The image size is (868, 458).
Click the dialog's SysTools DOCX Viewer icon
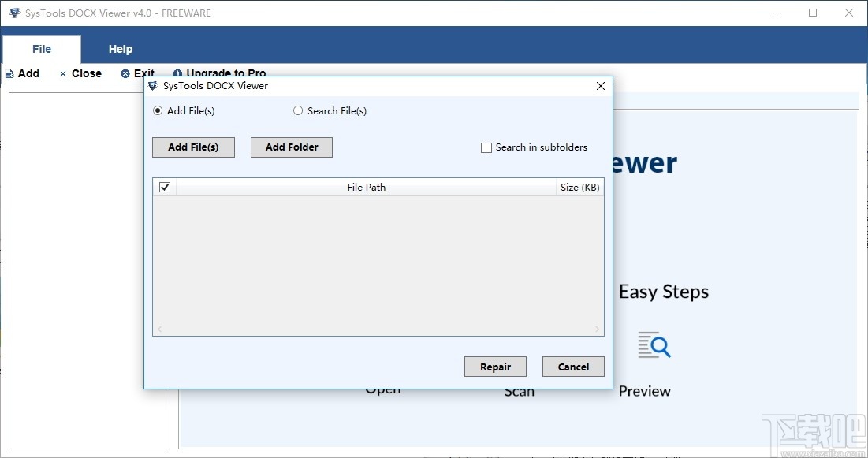(152, 86)
